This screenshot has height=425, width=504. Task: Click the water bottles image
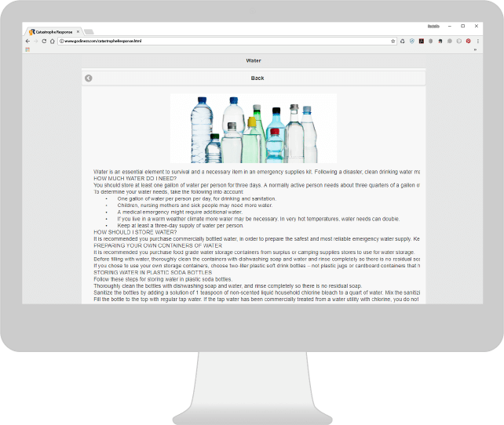(254, 129)
